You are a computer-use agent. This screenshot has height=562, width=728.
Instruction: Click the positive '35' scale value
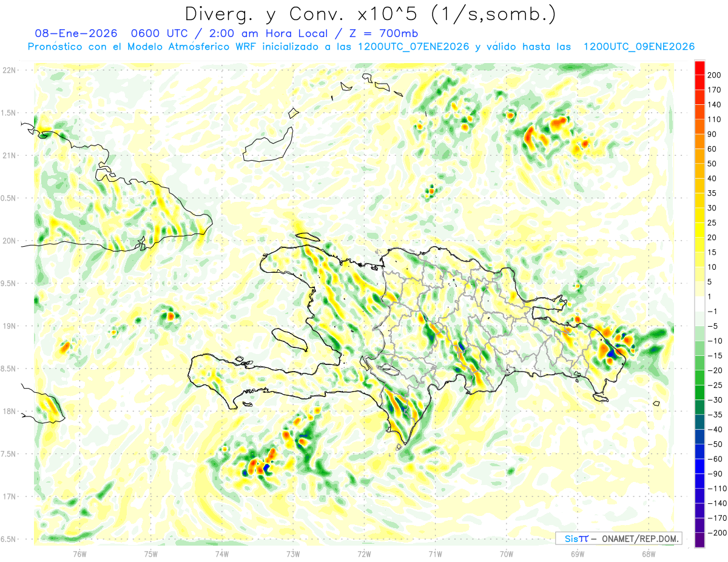click(713, 193)
